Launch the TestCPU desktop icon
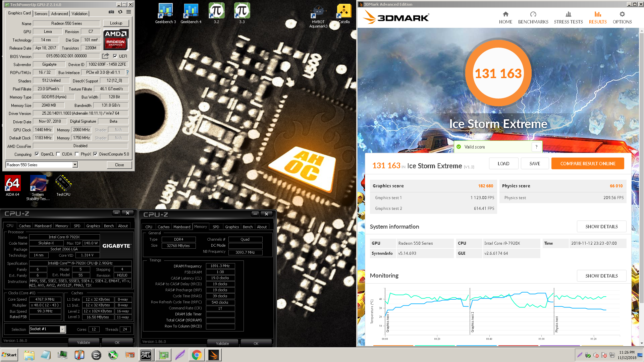The height and width of the screenshot is (362, 644). [x=63, y=186]
